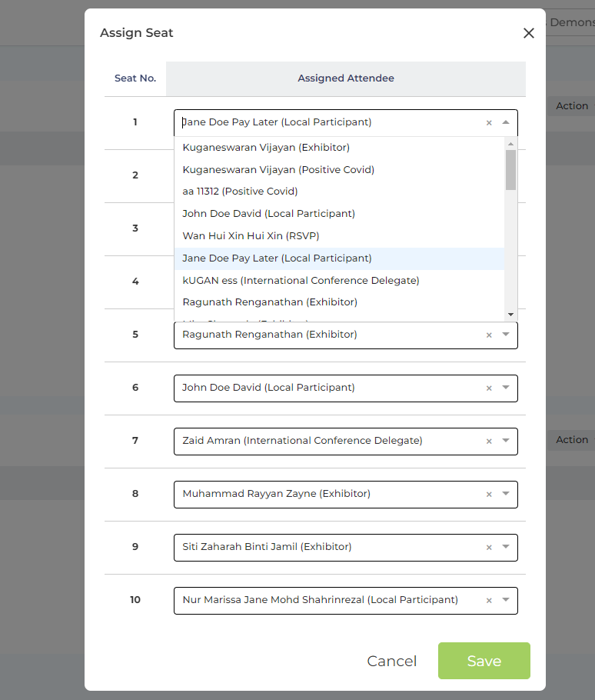Click the Assign Seat dialog title

coord(137,33)
